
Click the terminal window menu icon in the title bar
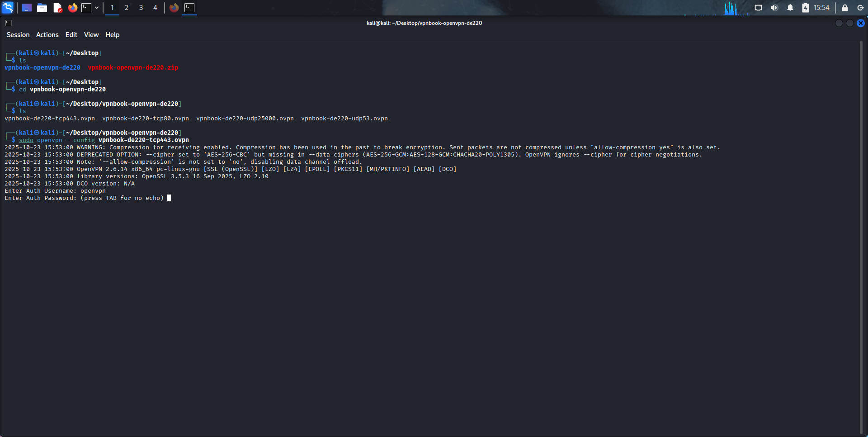[9, 23]
